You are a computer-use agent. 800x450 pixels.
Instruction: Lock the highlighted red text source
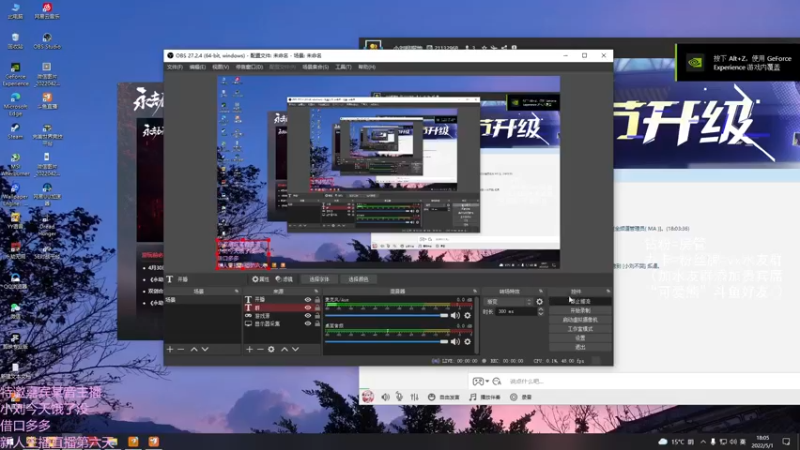[x=317, y=308]
